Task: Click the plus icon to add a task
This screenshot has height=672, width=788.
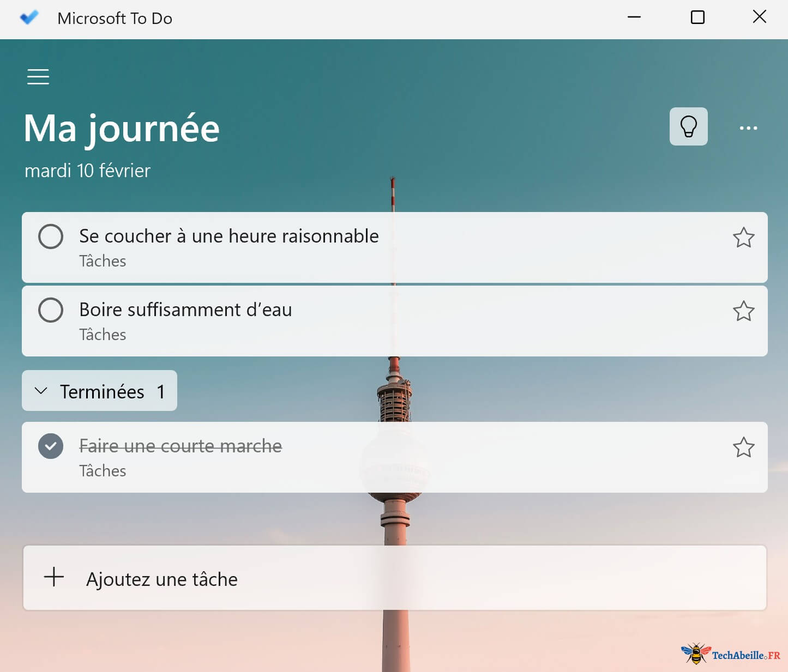Action: coord(54,578)
